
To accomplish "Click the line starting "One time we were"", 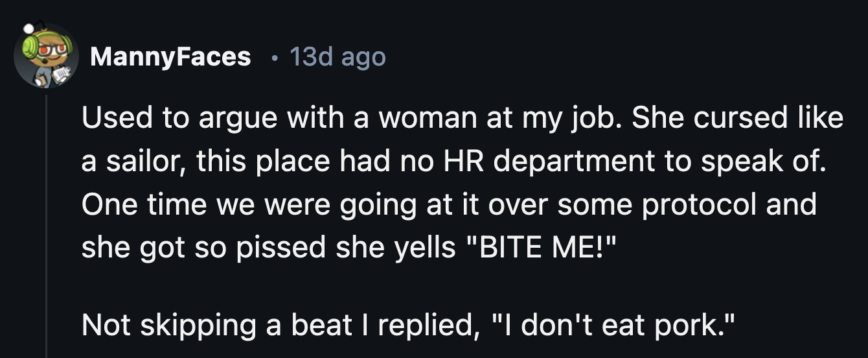I will [449, 205].
